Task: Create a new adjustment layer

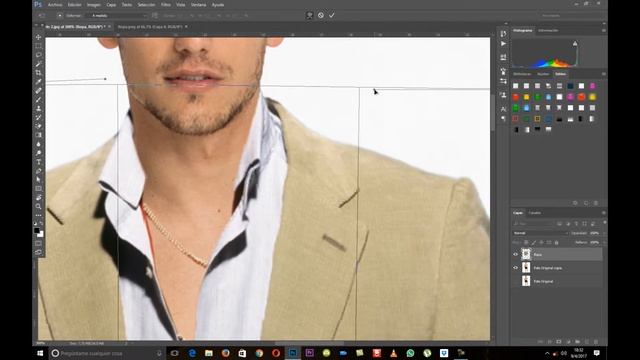Action: tap(568, 341)
